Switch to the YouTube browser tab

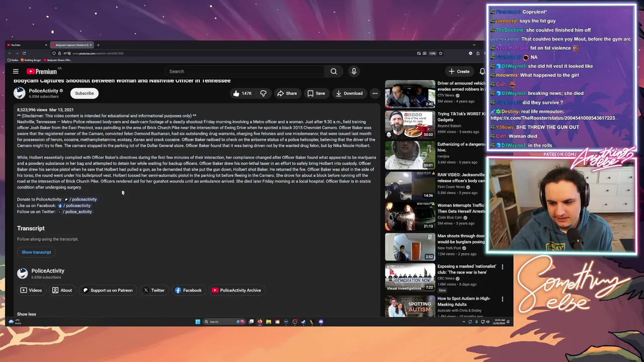click(28, 45)
